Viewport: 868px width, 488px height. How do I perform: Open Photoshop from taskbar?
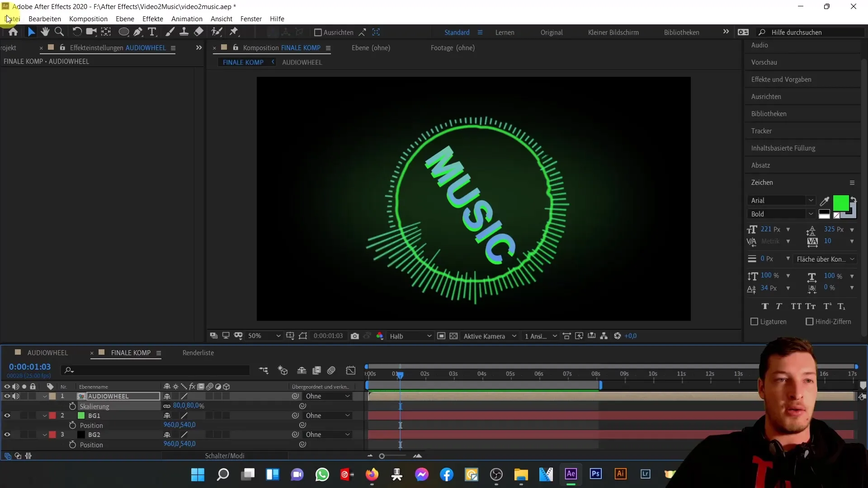596,474
